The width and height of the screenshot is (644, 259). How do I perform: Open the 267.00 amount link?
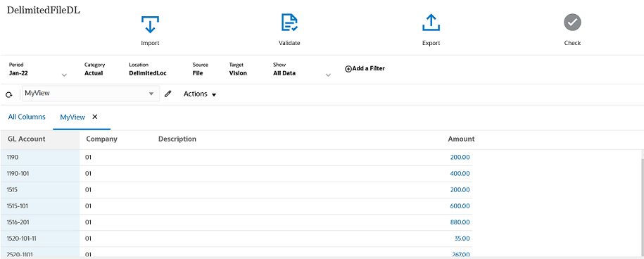[x=460, y=255]
